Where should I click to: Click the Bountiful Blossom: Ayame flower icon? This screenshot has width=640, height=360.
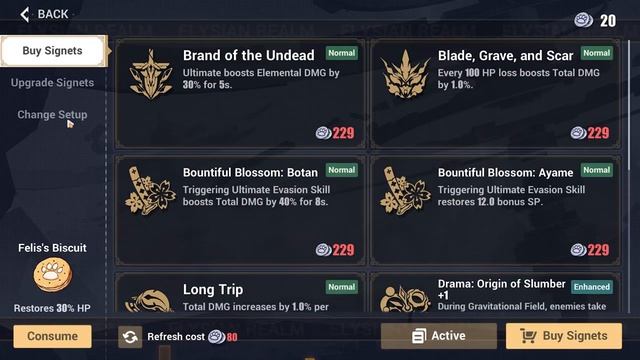tap(405, 191)
